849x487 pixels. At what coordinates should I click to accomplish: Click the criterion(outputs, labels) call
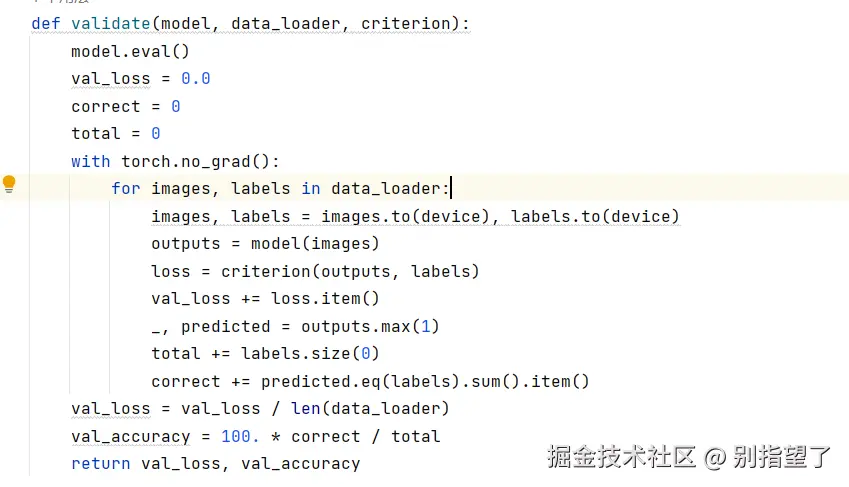coord(350,271)
